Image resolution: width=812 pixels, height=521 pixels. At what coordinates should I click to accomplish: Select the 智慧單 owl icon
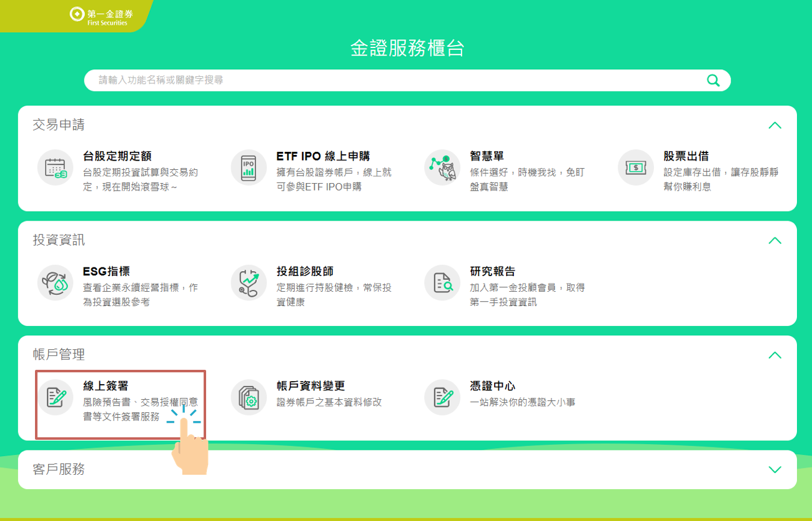(x=442, y=167)
